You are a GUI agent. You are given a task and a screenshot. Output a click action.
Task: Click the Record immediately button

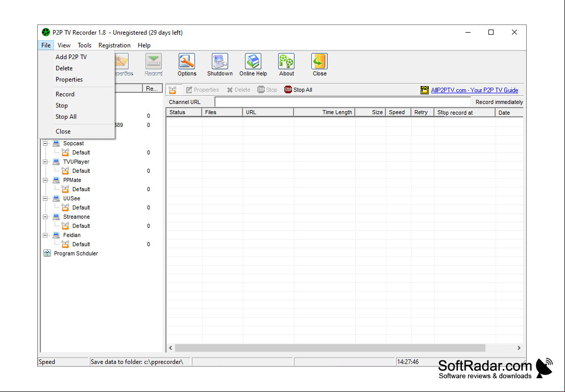pyautogui.click(x=499, y=102)
